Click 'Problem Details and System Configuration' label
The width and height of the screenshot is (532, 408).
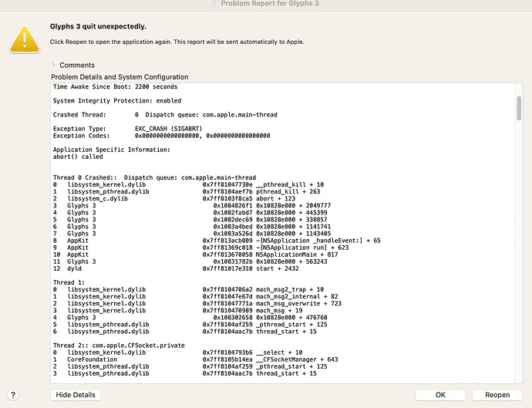120,76
